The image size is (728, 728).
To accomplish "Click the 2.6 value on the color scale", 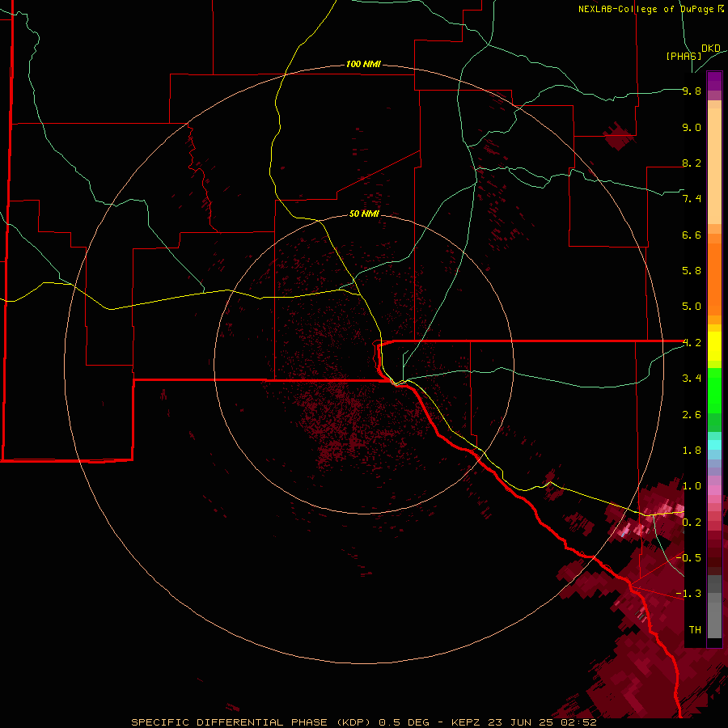I will point(692,414).
